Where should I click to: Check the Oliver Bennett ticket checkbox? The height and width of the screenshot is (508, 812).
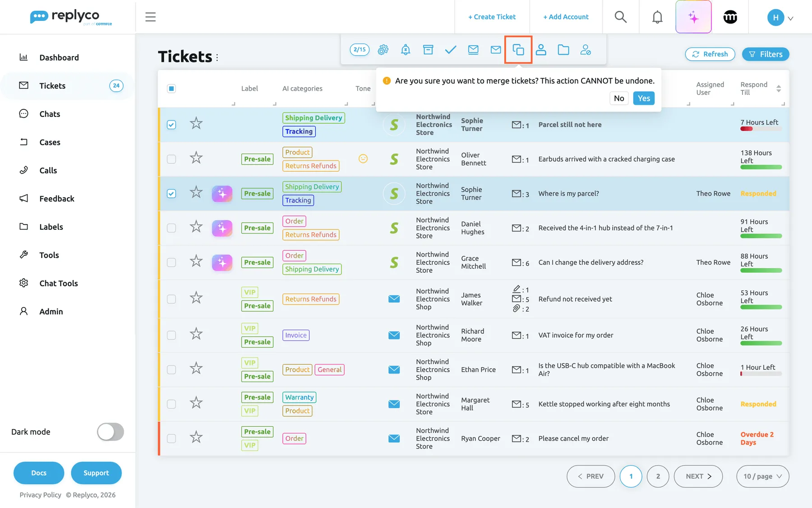[171, 159]
